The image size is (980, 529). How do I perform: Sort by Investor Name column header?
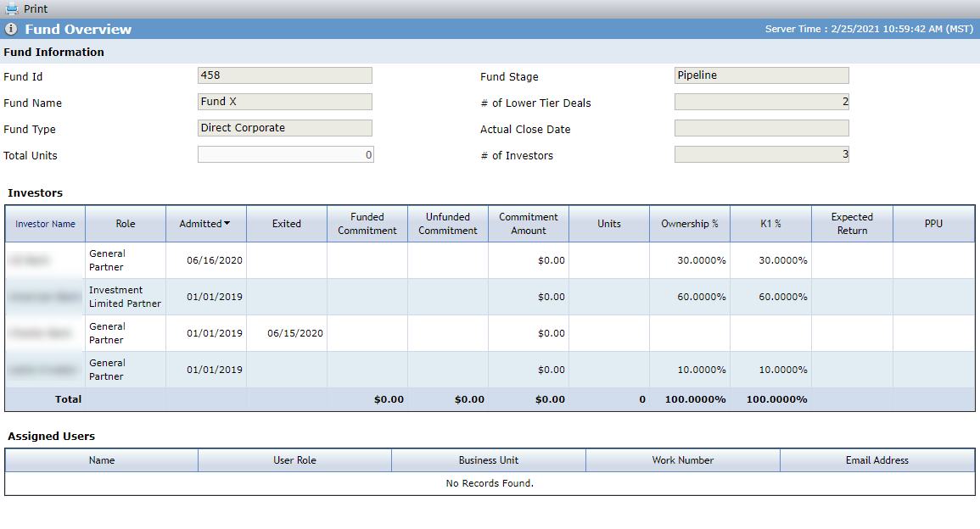pos(45,224)
